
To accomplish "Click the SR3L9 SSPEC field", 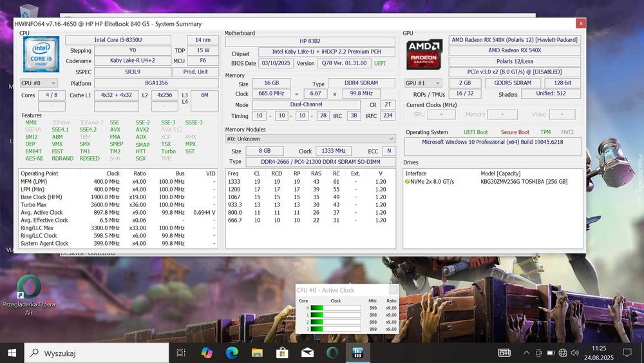I will click(x=133, y=72).
